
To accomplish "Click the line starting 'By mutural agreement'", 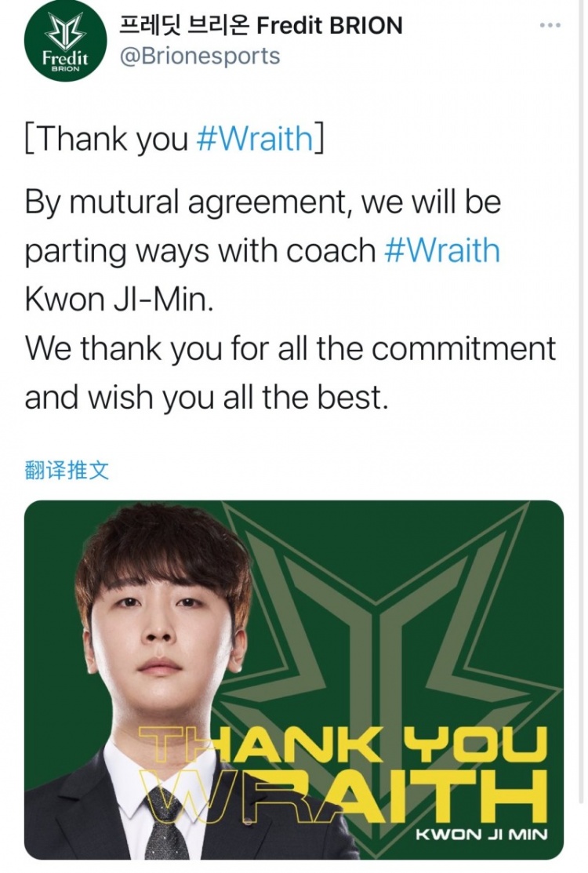I will click(263, 202).
